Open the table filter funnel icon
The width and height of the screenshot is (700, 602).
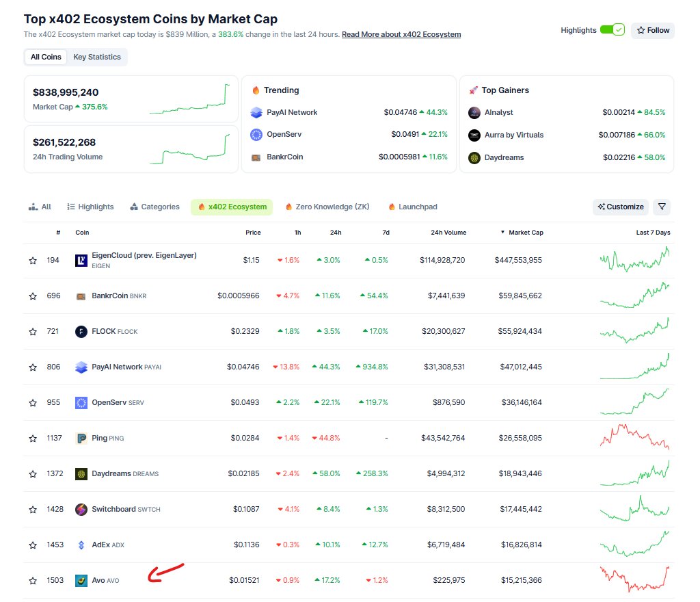click(662, 207)
